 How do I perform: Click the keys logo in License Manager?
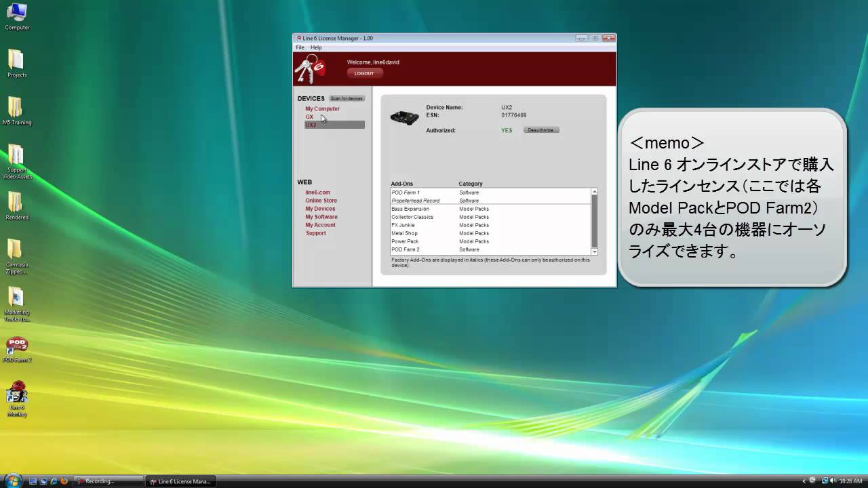point(311,68)
